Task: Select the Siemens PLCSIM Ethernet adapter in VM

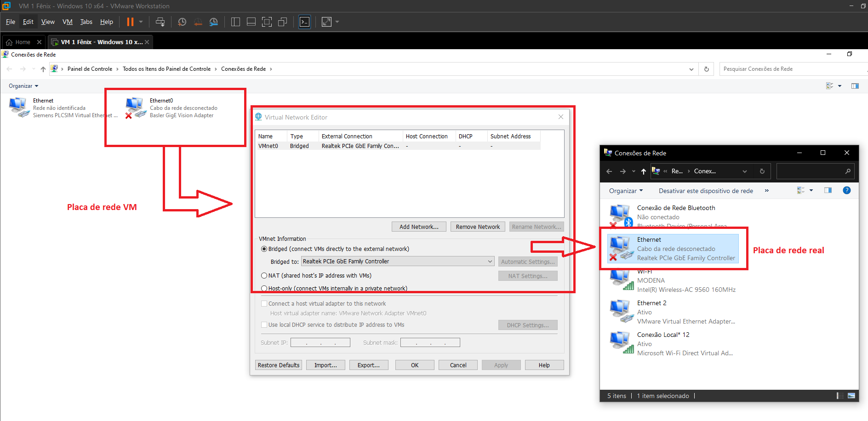Action: [63, 108]
